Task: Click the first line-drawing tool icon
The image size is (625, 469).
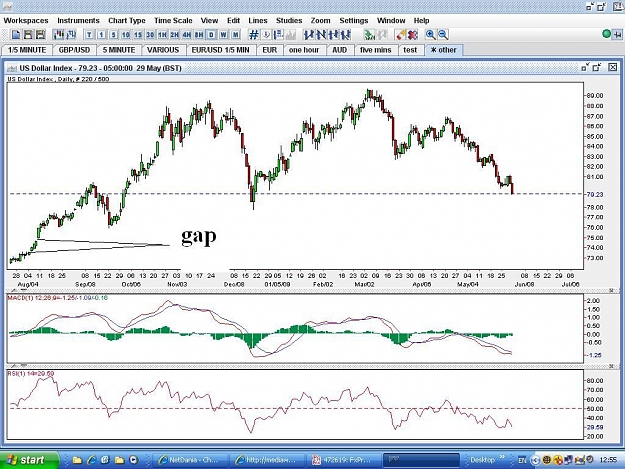Action: coord(309,35)
